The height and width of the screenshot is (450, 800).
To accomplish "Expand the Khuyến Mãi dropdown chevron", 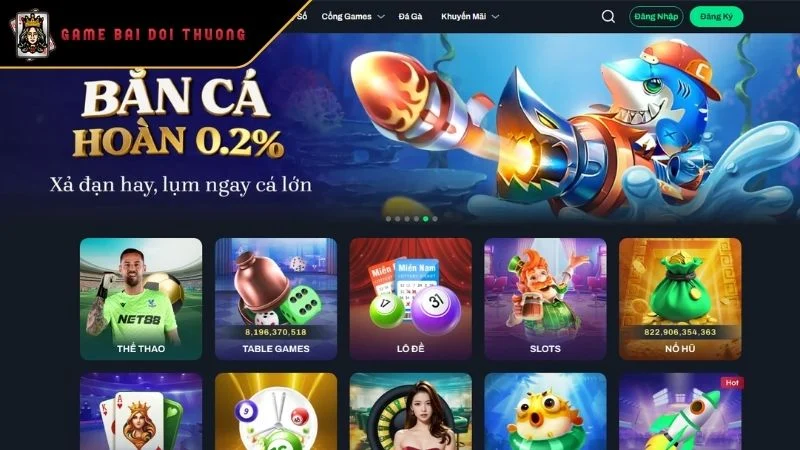I will coord(495,16).
